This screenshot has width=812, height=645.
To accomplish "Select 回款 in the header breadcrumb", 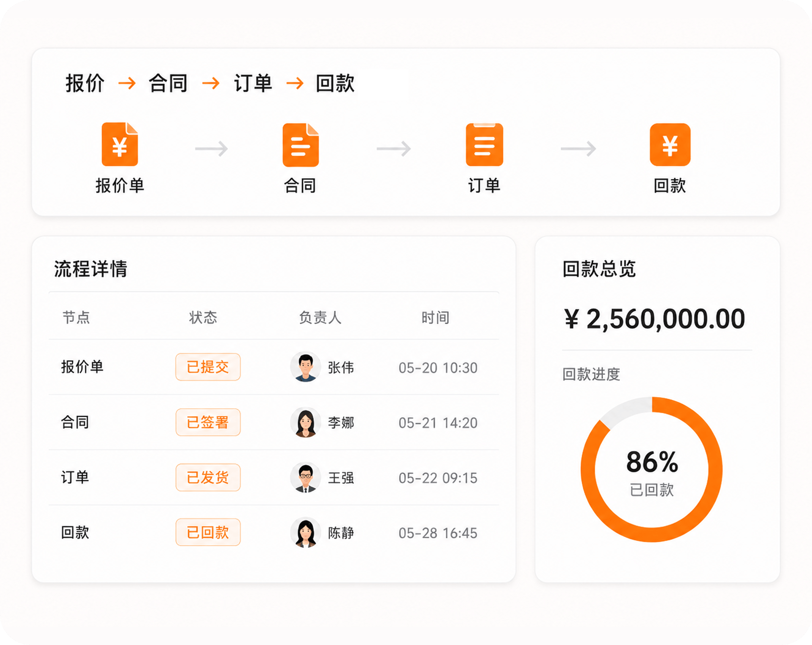I will (x=335, y=83).
